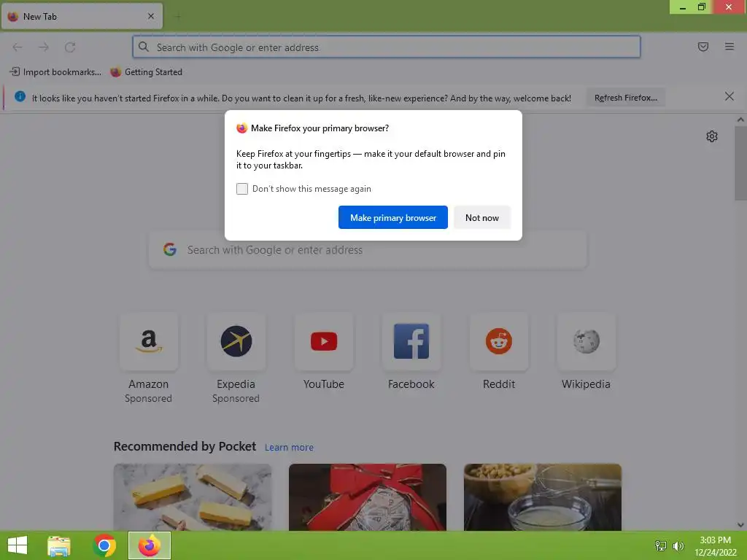Open the Getting Started bookmark

point(146,72)
